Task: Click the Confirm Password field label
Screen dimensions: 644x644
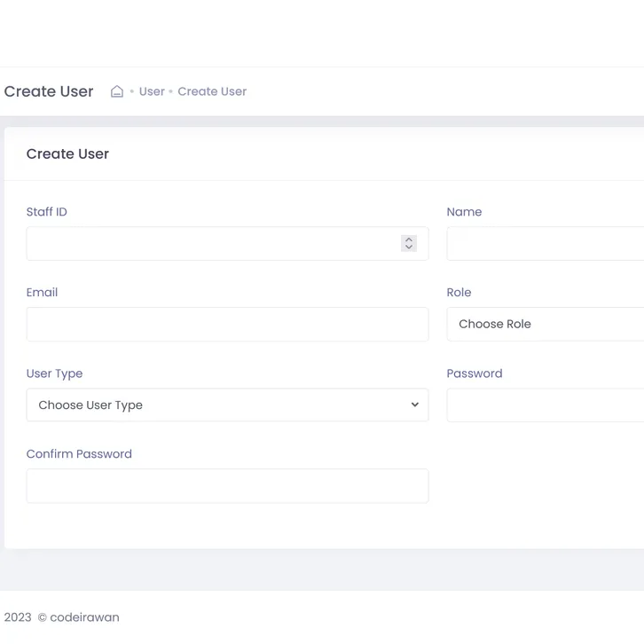Action: coord(79,454)
